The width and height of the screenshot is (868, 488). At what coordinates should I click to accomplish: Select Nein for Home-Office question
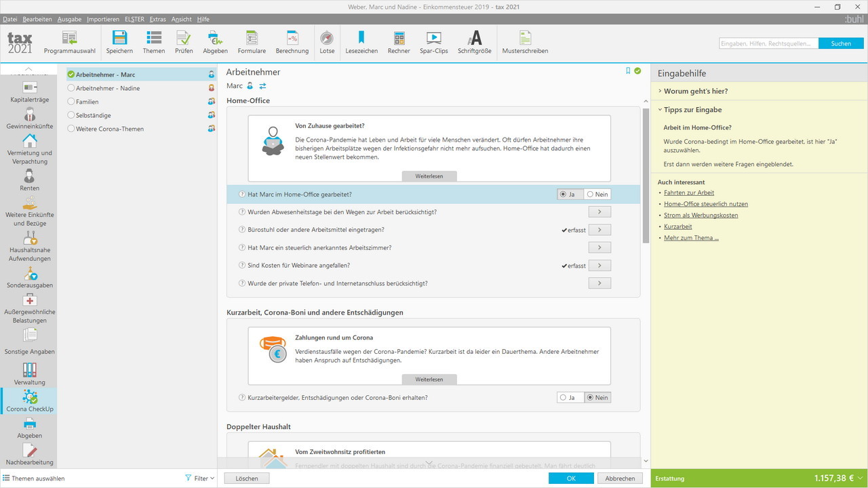click(x=597, y=195)
